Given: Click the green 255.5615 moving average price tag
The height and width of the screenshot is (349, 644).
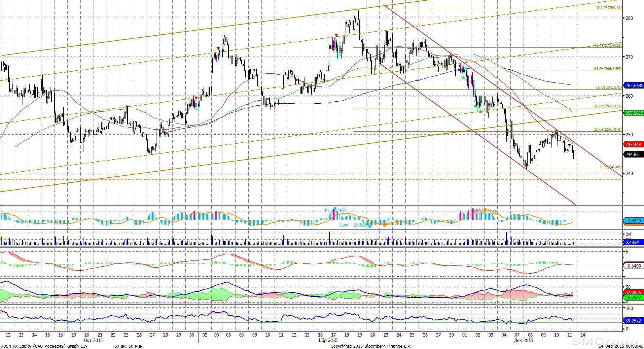Looking at the screenshot, I should [634, 113].
